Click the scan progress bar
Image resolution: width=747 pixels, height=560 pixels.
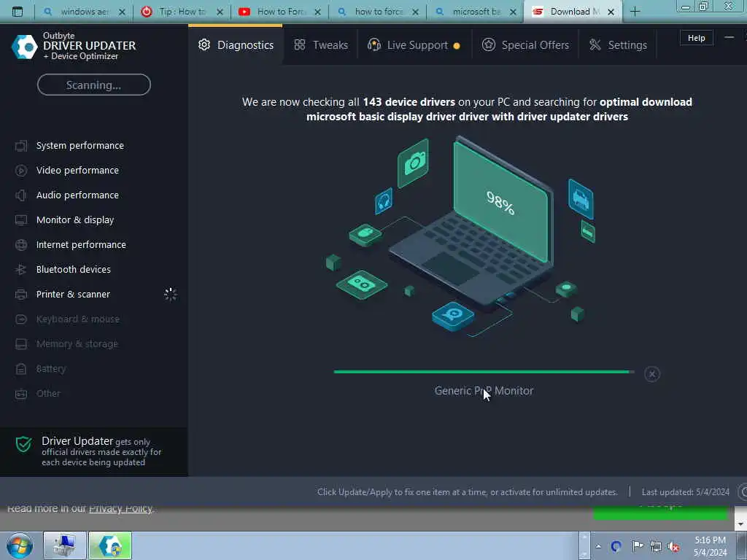484,372
